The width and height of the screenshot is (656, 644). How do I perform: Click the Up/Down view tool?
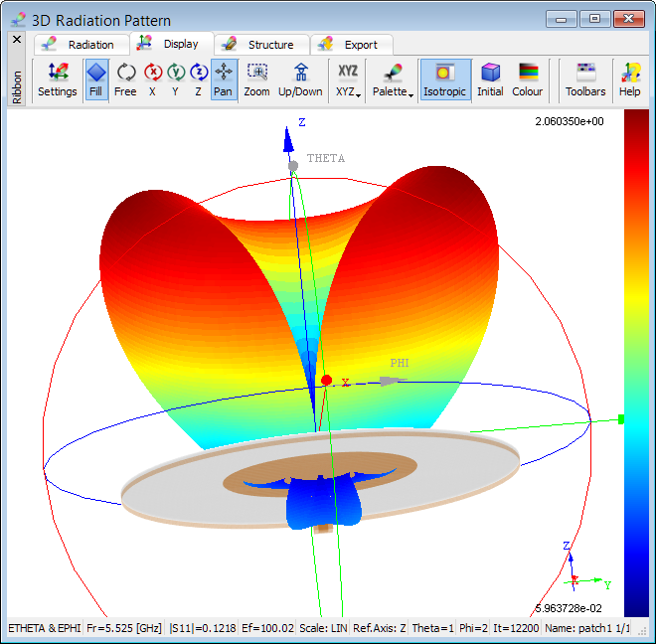pyautogui.click(x=300, y=80)
